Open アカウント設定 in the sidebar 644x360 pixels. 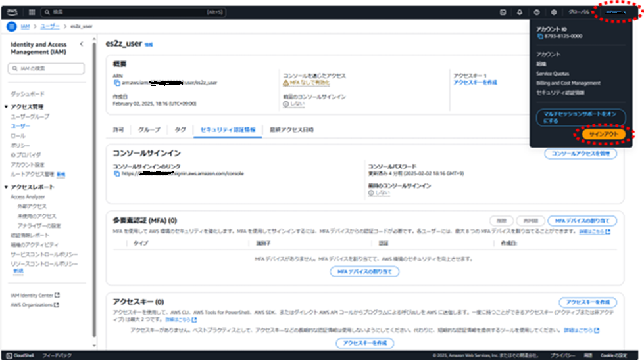27,165
